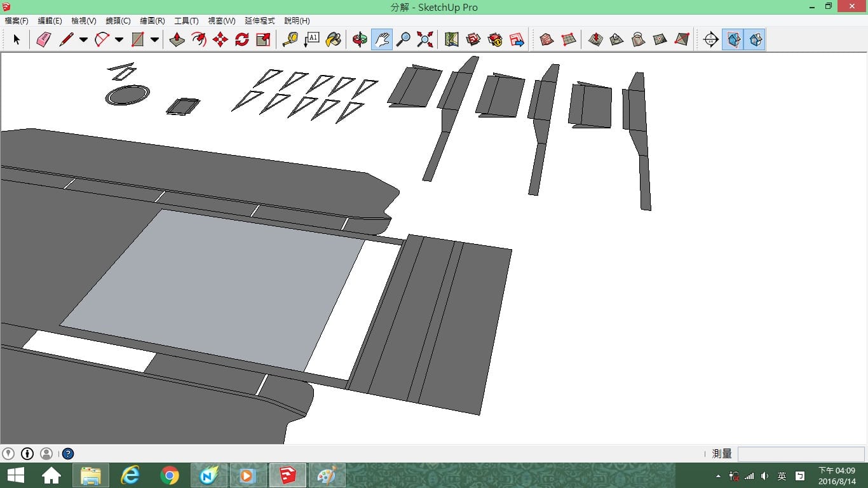The height and width of the screenshot is (488, 868).
Task: Choose the Offset tool
Action: coord(199,39)
